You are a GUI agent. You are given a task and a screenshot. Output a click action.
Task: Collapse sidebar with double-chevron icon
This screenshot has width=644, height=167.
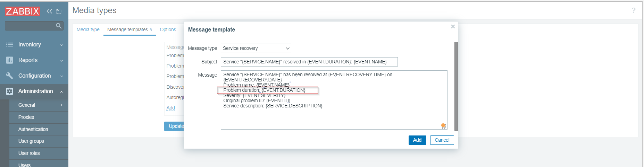click(x=49, y=11)
